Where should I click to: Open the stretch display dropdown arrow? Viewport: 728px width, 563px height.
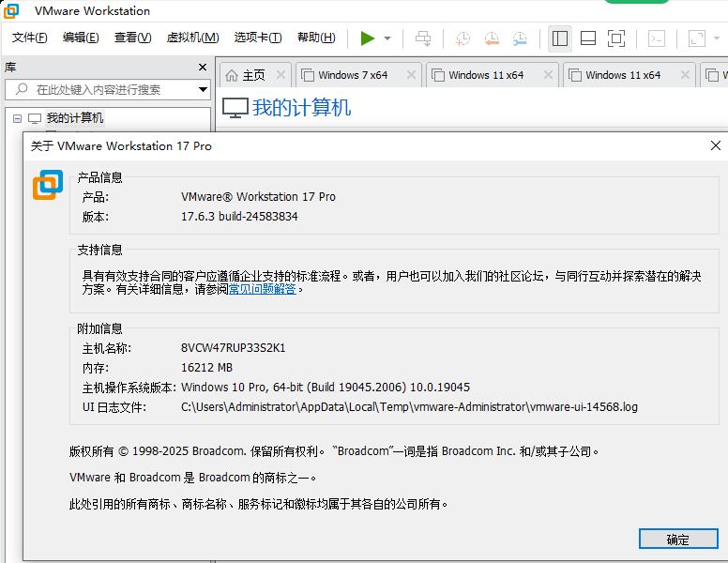click(x=717, y=38)
